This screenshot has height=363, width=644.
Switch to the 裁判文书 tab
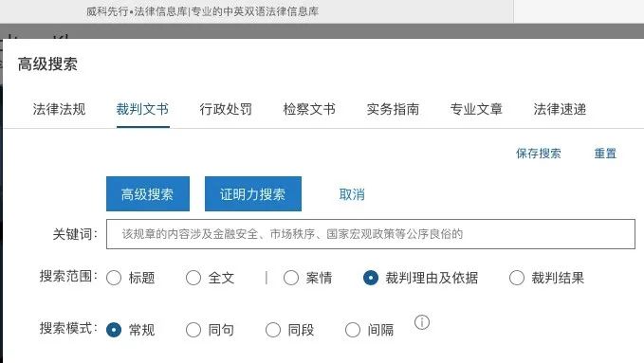[x=142, y=109]
